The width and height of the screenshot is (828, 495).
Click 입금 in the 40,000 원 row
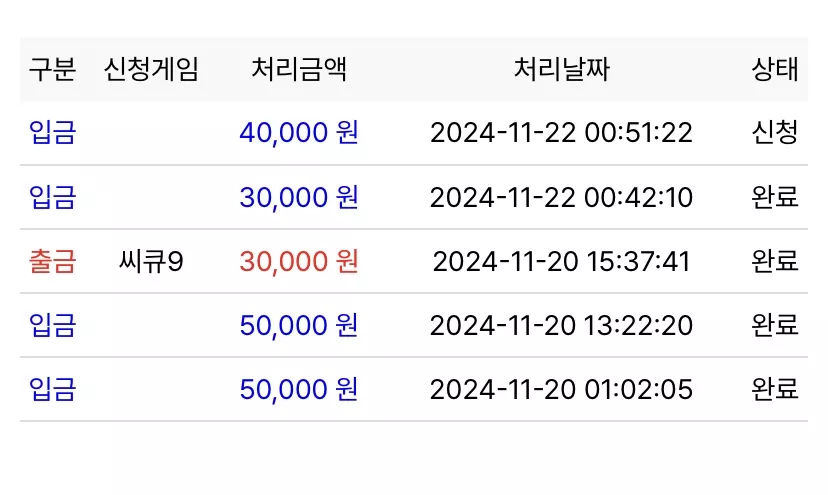[52, 132]
